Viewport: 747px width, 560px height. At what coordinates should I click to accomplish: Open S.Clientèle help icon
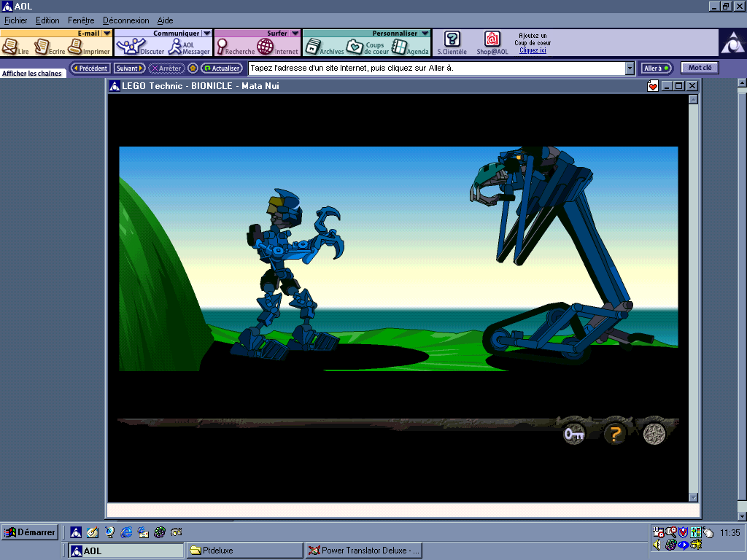click(x=452, y=43)
